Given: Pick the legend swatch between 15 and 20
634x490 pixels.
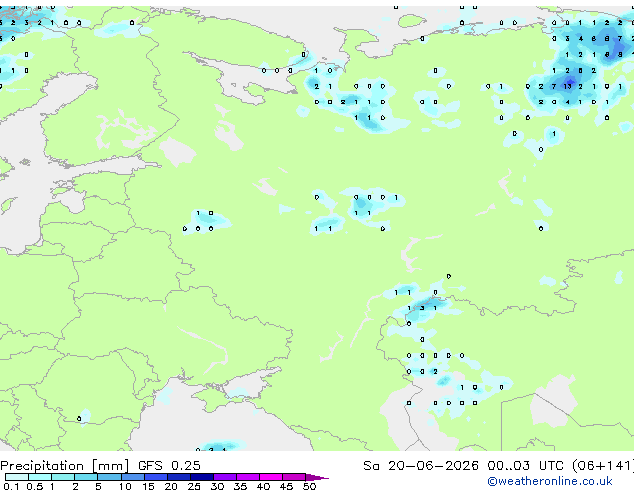Looking at the screenshot, I should (155, 477).
